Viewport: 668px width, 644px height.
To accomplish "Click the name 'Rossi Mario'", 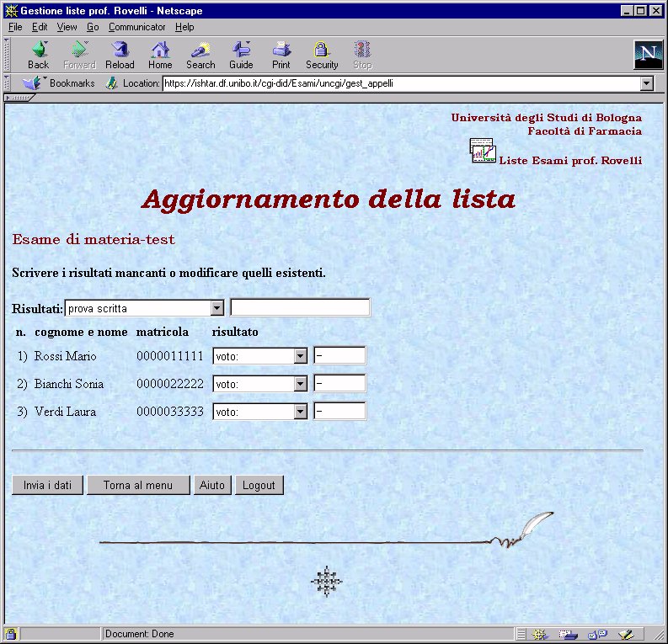I will click(65, 356).
